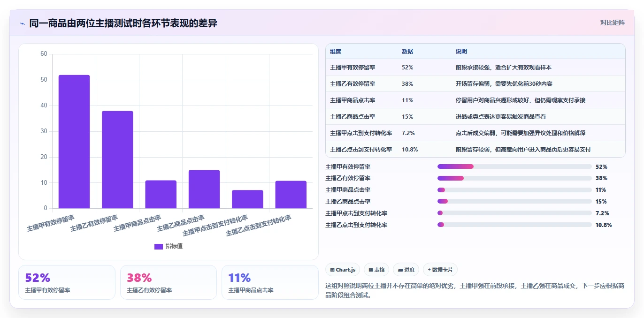Click the 11% progress bar for 主播甲商品点击率
Viewport: 644px width, 318px height.
tap(514, 190)
